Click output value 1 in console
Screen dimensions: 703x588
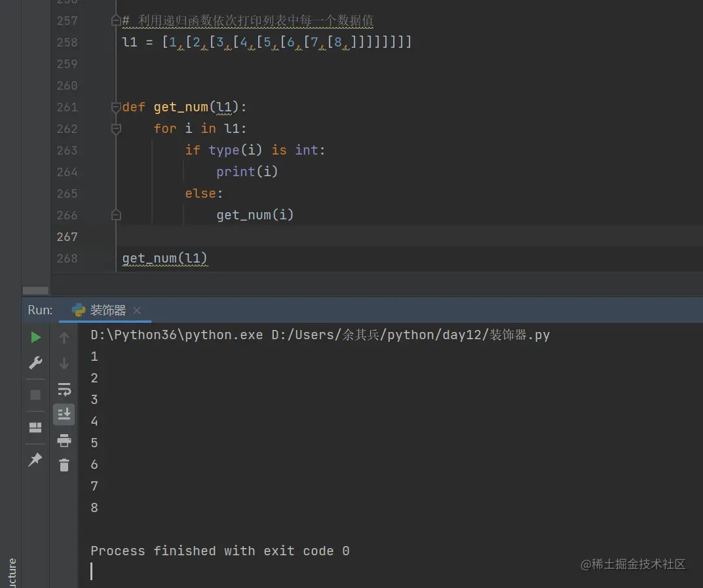click(94, 356)
